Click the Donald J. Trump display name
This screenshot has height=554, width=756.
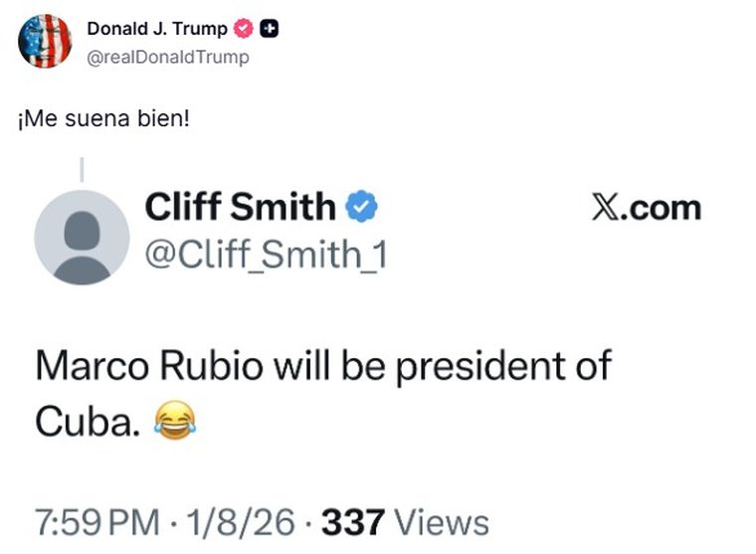[156, 29]
